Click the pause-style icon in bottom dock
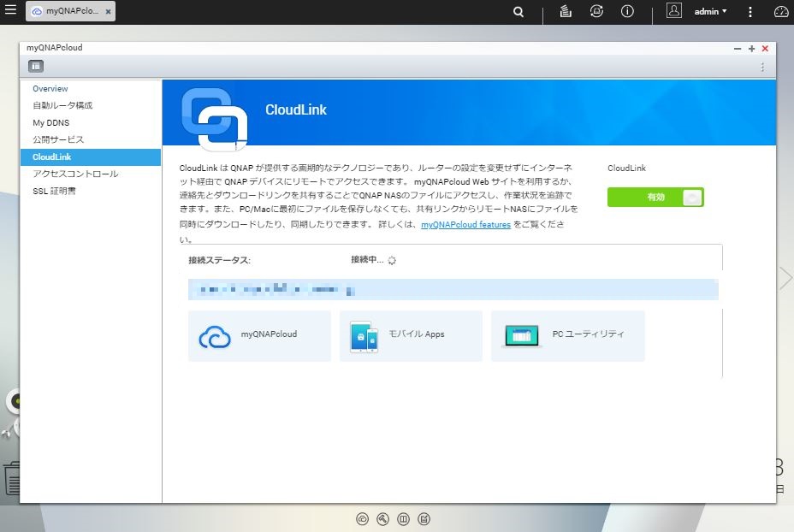Viewport: 794px width, 532px height. [404, 519]
